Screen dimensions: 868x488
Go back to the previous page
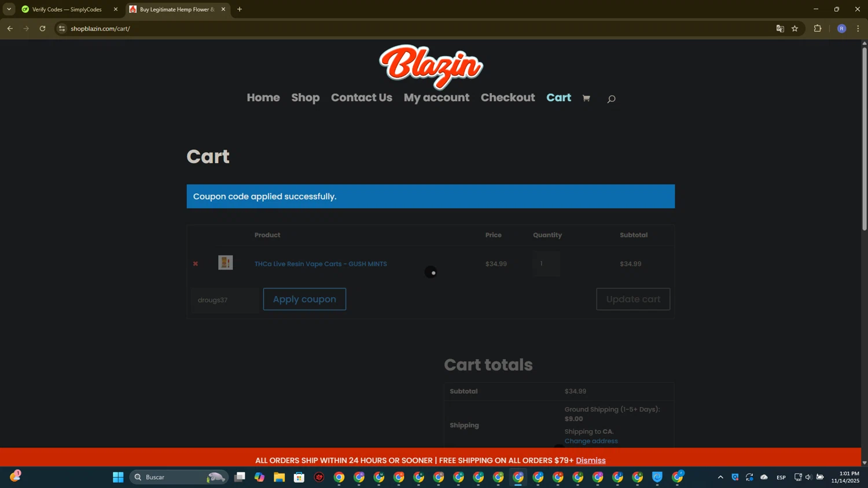[x=10, y=28]
